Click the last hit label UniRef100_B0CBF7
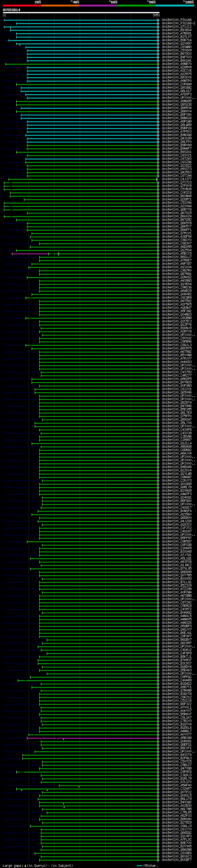Screen dimensions: 197x868 [176, 860]
